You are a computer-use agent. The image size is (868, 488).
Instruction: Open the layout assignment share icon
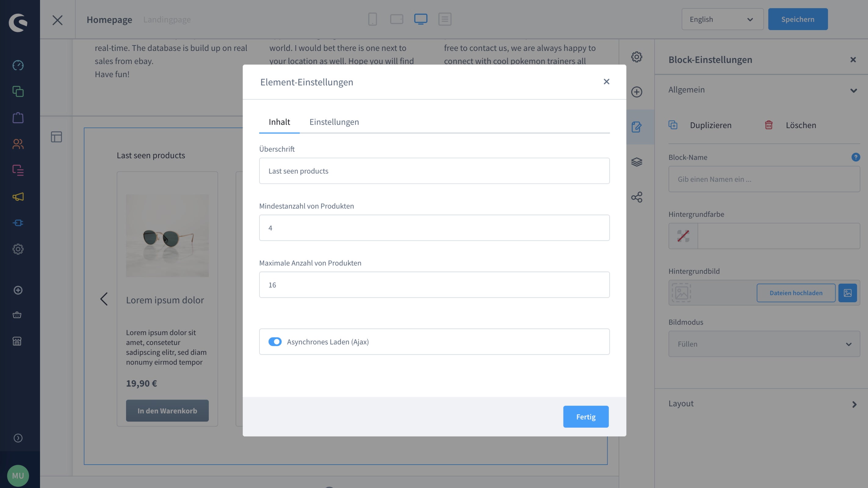(637, 197)
